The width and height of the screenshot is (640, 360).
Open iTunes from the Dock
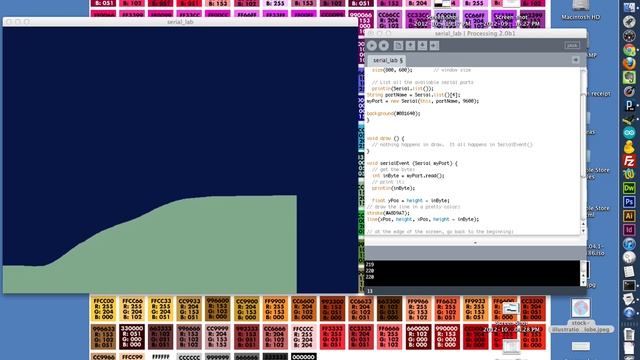pos(629,244)
